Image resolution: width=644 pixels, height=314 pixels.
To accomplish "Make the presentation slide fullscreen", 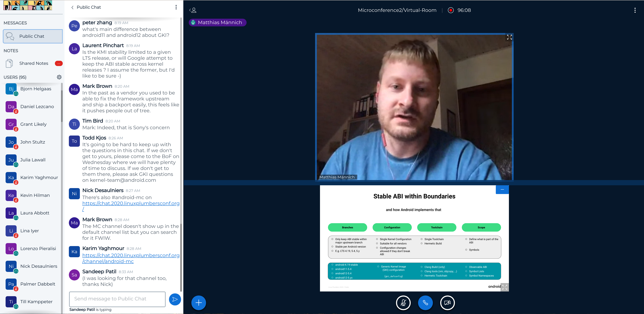I will pyautogui.click(x=505, y=287).
